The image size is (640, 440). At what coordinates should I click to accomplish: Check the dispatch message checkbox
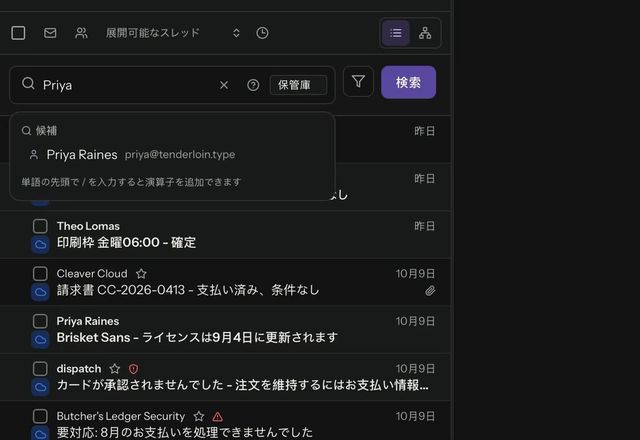coord(40,369)
